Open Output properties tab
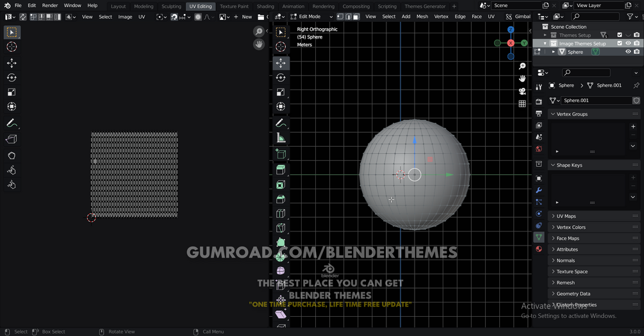644x336 pixels. tap(539, 113)
